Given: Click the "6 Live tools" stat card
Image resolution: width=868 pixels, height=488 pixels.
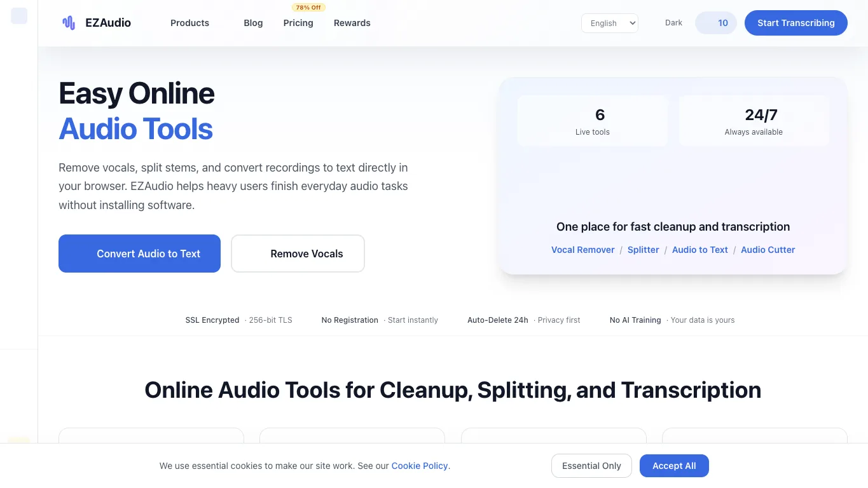Looking at the screenshot, I should point(593,121).
